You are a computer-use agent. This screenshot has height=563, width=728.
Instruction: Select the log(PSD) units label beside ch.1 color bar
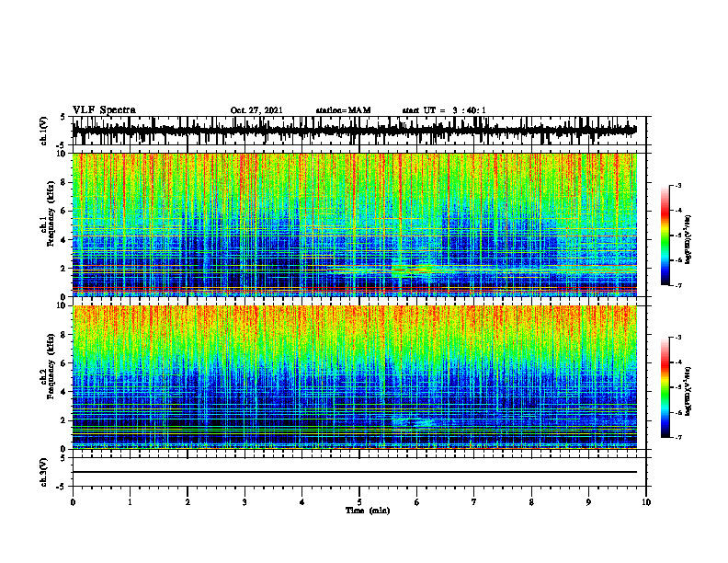click(688, 239)
